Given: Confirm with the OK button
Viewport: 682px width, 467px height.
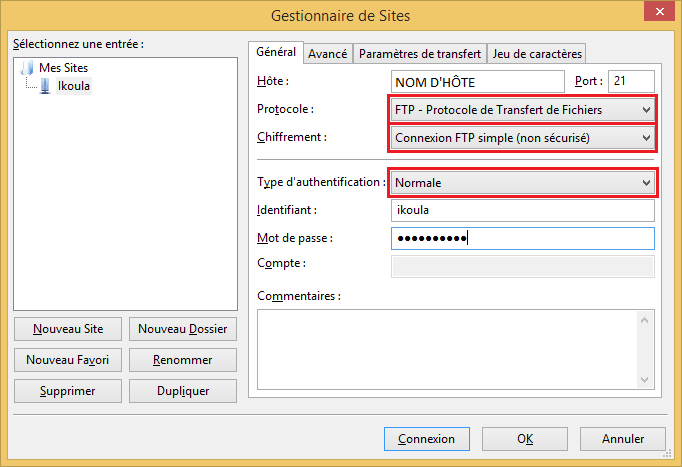Looking at the screenshot, I should coord(525,439).
